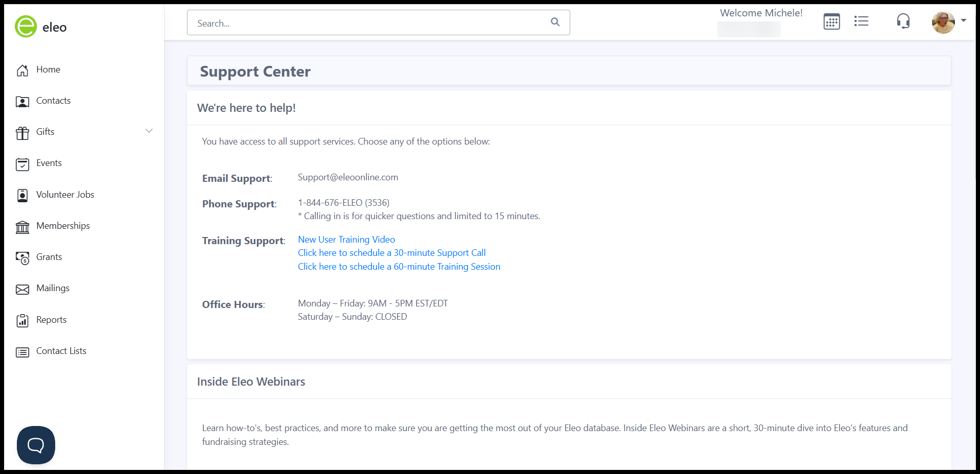Click the Volunteer Jobs badge icon
Viewport: 980px width, 474px height.
point(22,196)
